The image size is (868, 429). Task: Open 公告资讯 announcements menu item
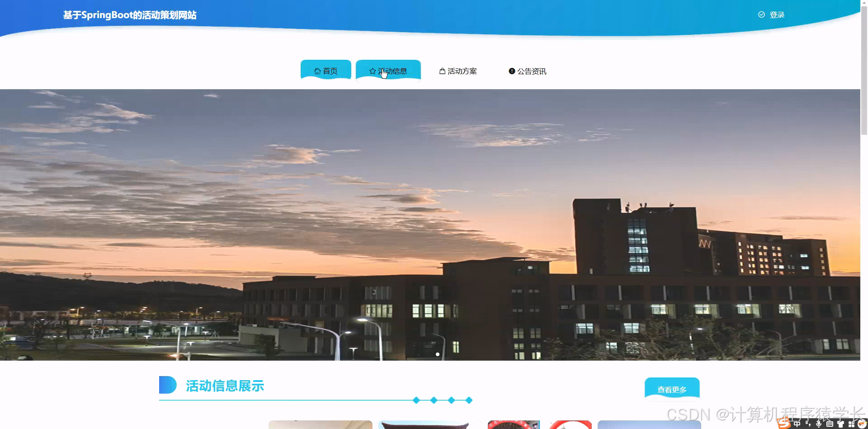click(528, 71)
